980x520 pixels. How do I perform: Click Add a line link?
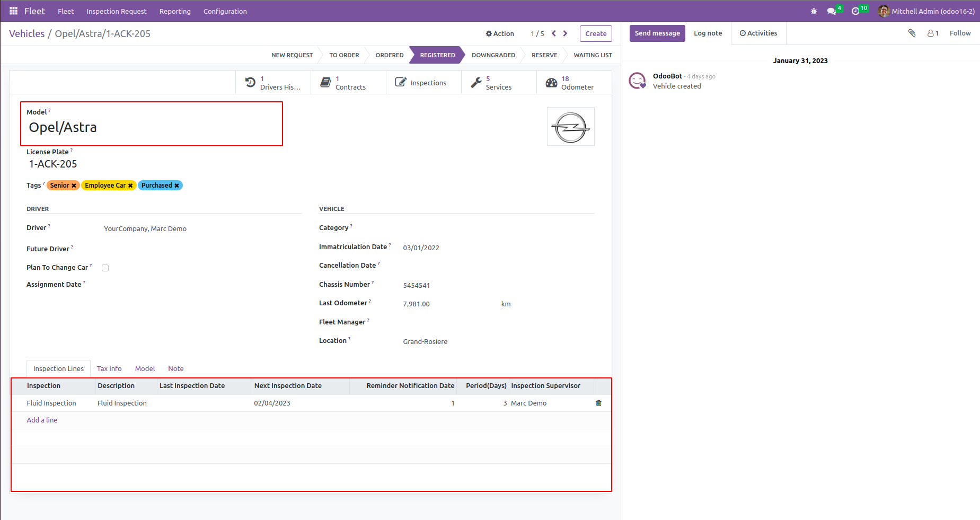tap(42, 420)
